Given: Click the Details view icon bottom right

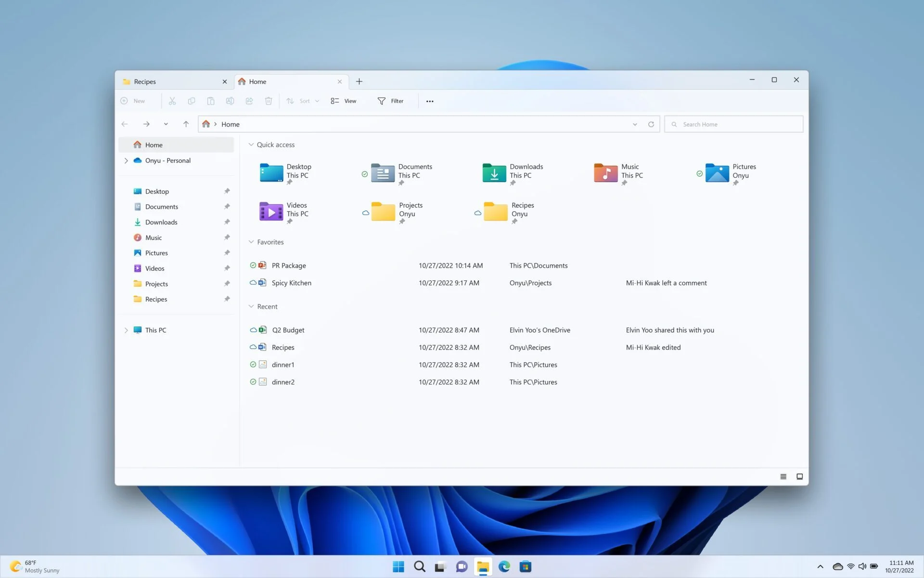Looking at the screenshot, I should point(783,476).
